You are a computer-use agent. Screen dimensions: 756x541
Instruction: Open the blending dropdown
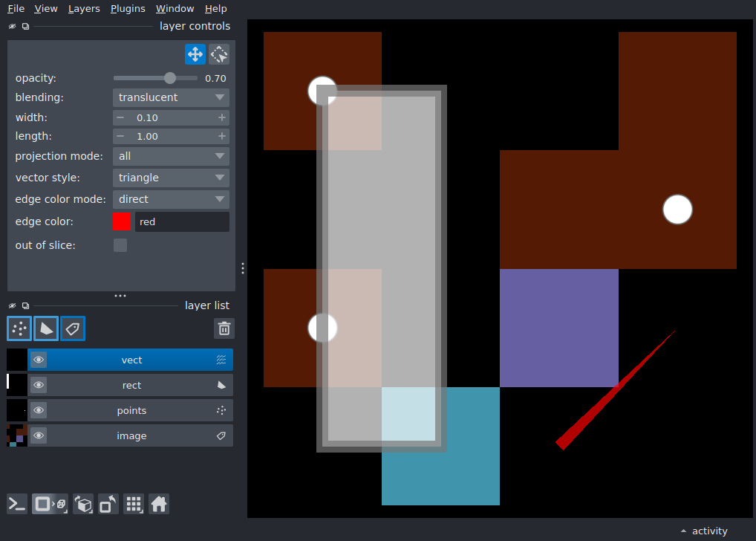171,97
